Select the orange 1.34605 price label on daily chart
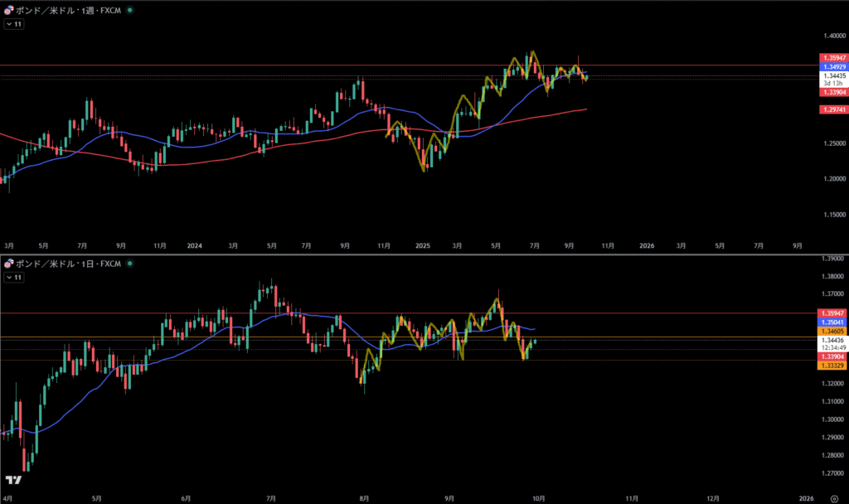849x504 pixels. pos(833,331)
